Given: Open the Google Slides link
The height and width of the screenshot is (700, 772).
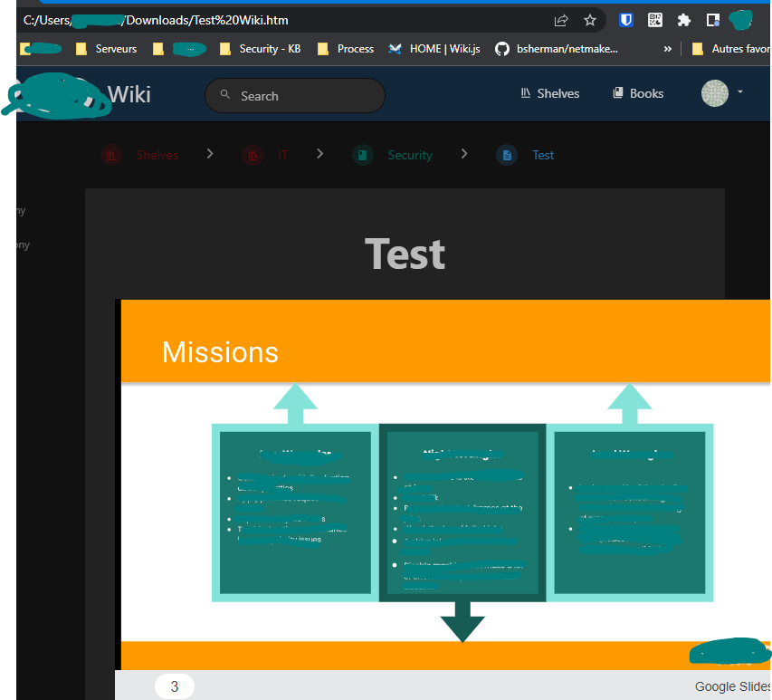Looking at the screenshot, I should click(x=731, y=686).
